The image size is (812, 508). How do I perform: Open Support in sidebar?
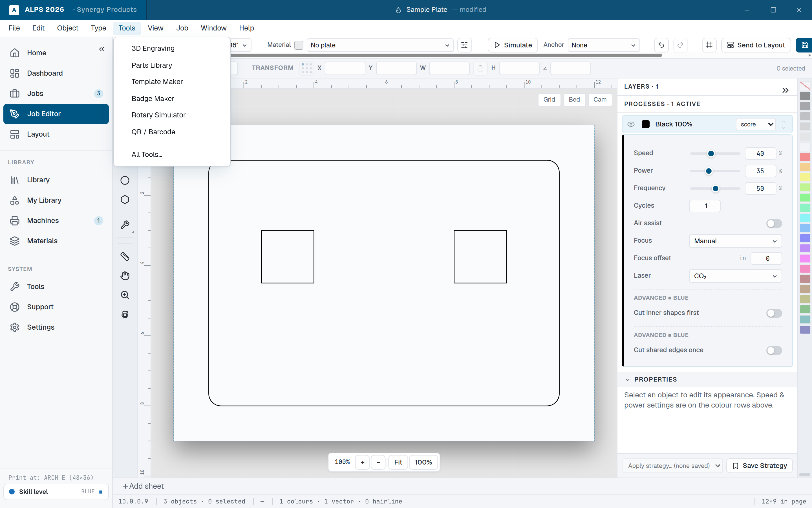[56, 307]
